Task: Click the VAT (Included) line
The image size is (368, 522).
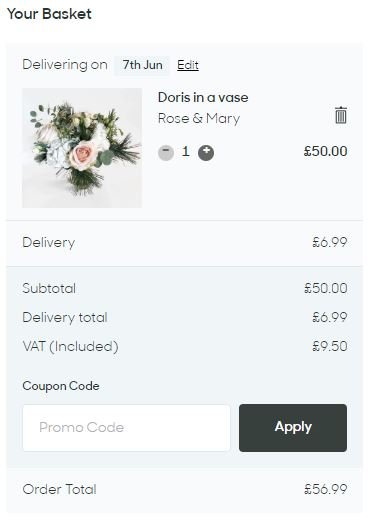Action: click(185, 346)
